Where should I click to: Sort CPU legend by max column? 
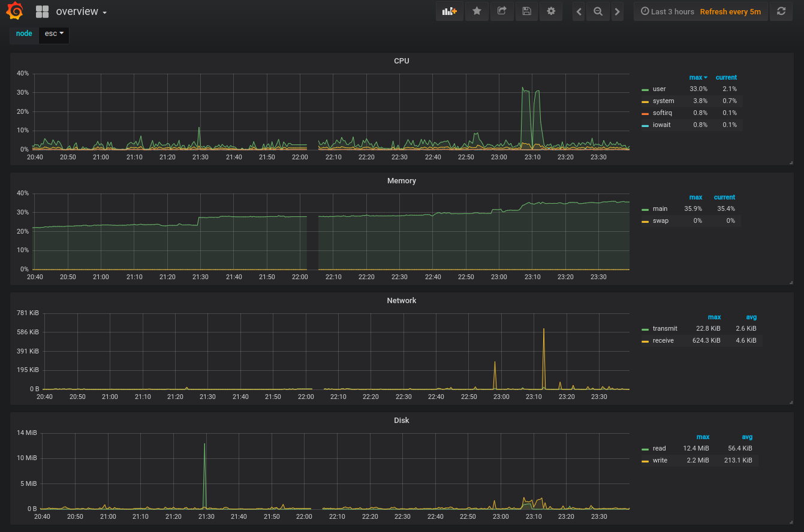[698, 77]
